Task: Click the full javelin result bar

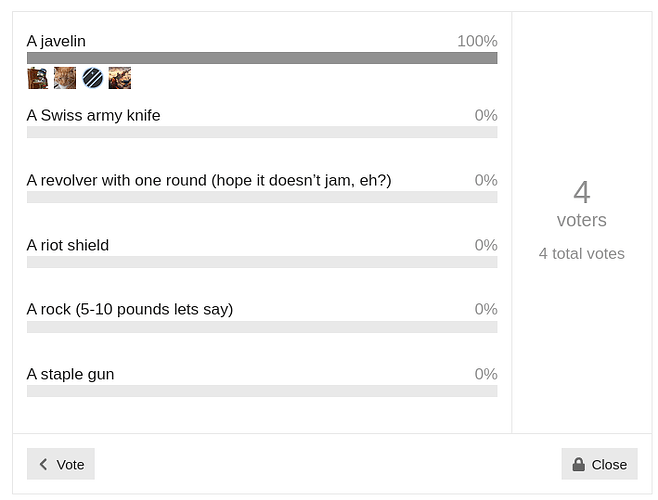Action: pos(262,58)
